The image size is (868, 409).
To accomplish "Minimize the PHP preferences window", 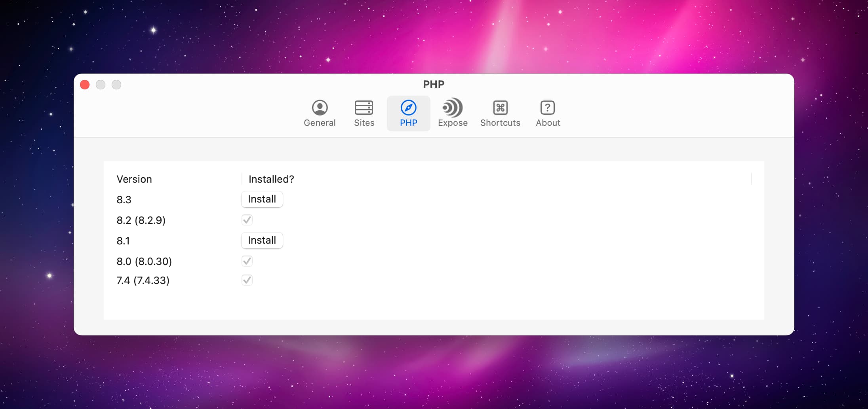I will [101, 85].
